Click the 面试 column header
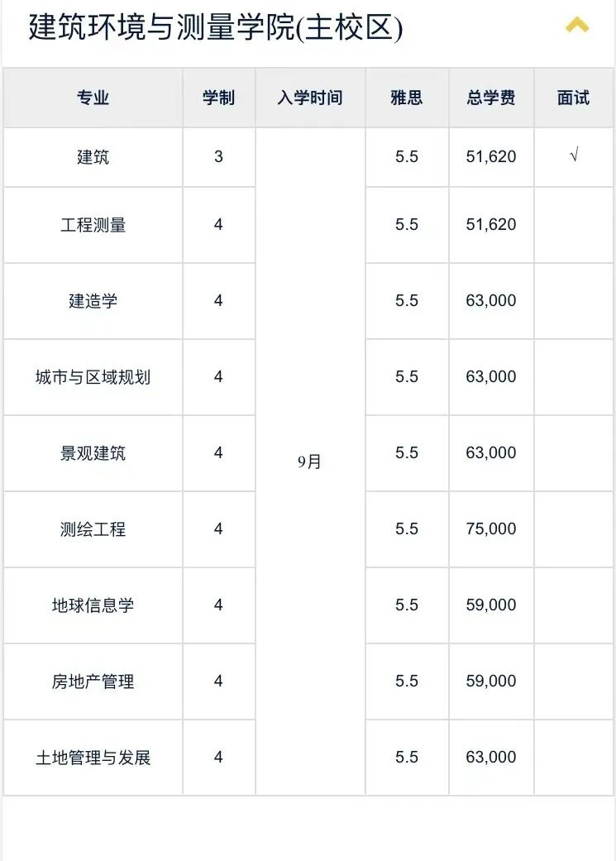Screen dimensions: 616x861 point(574,98)
